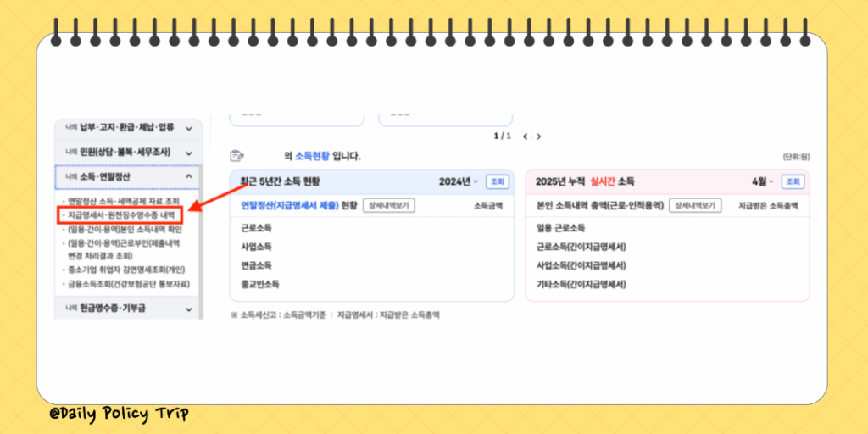Expand 납부·고지·환급·체납·압류 menu section
The image size is (868, 434).
tap(129, 129)
